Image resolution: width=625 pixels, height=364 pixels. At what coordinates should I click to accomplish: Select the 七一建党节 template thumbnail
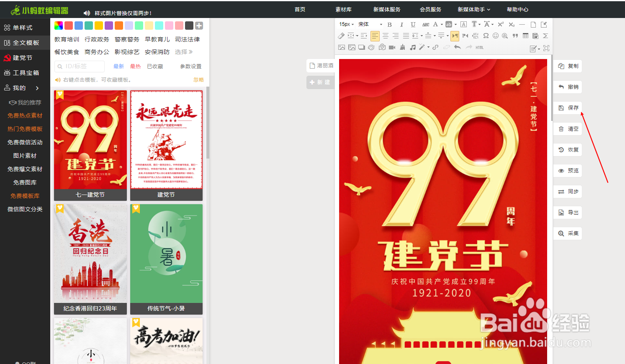coord(90,146)
